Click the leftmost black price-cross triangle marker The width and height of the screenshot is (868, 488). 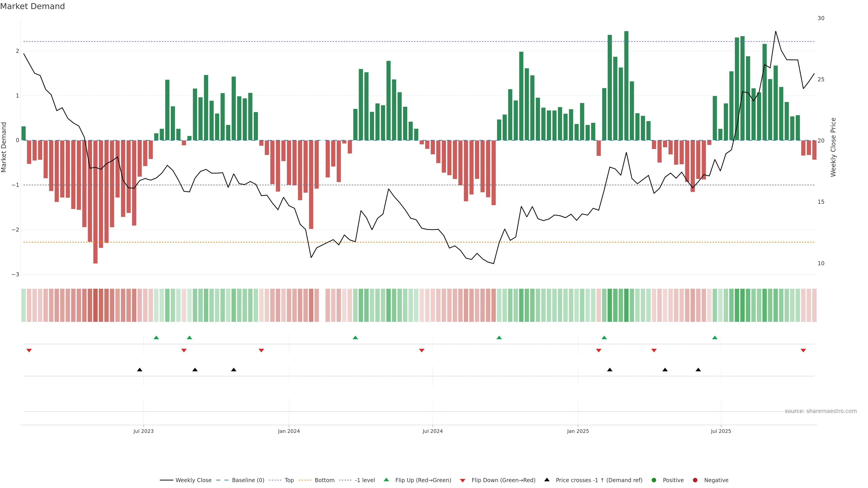coord(139,370)
